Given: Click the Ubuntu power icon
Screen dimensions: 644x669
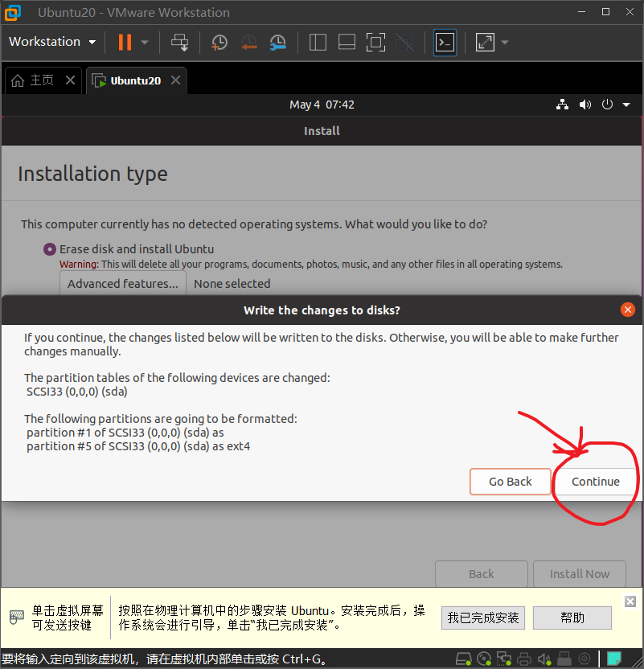Looking at the screenshot, I should pos(607,105).
